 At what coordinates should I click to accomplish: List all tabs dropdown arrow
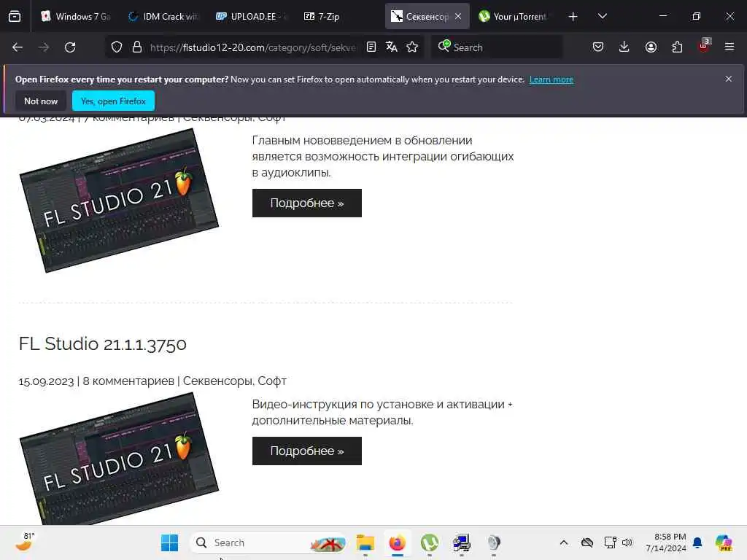click(x=602, y=16)
